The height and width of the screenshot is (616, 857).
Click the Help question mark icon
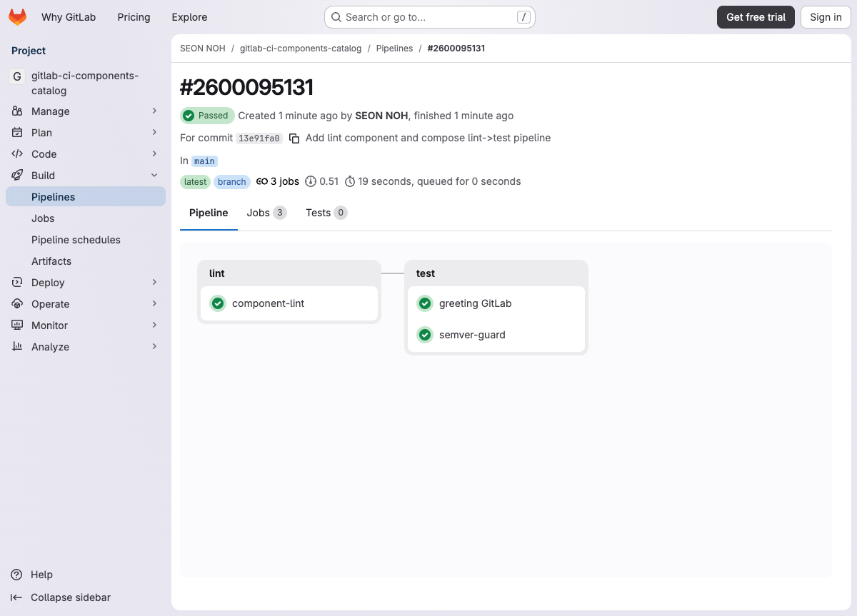tap(16, 575)
